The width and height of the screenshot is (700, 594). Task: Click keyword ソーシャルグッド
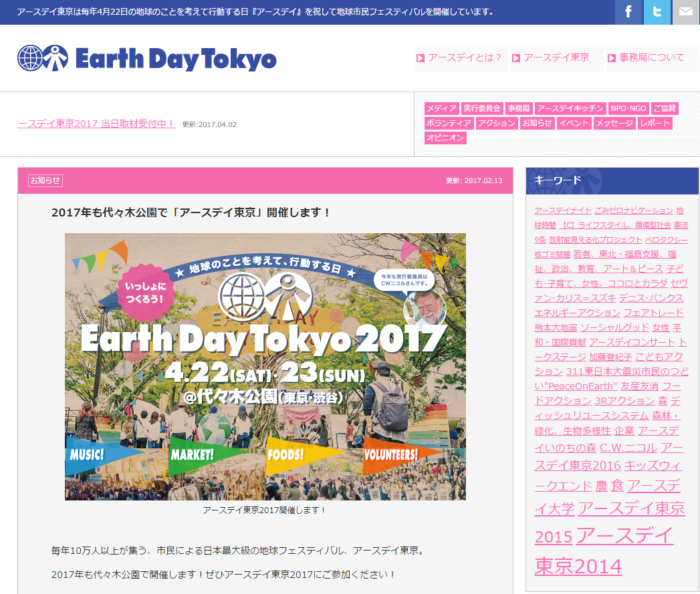coord(614,327)
